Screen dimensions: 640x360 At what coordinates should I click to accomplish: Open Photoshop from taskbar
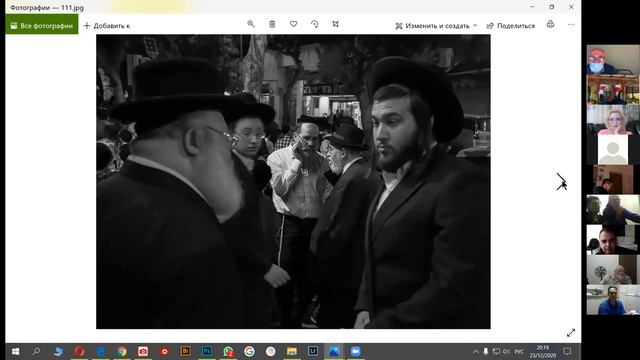pos(207,351)
